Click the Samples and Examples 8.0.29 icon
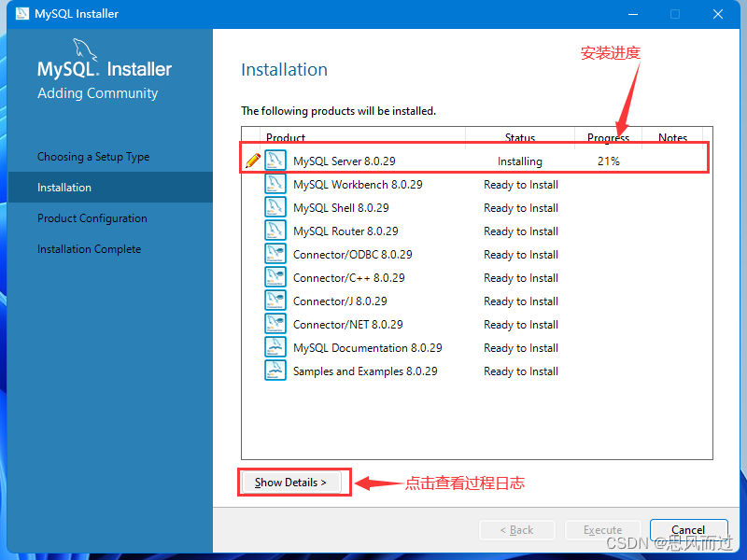 (x=275, y=371)
